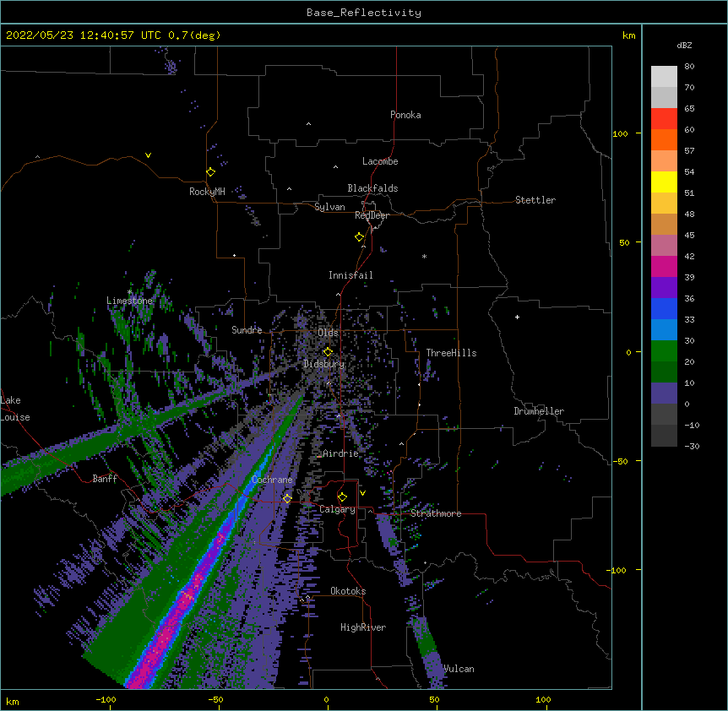Select the yellow diamond marker below Cochrane
The height and width of the screenshot is (711, 728).
click(x=287, y=498)
